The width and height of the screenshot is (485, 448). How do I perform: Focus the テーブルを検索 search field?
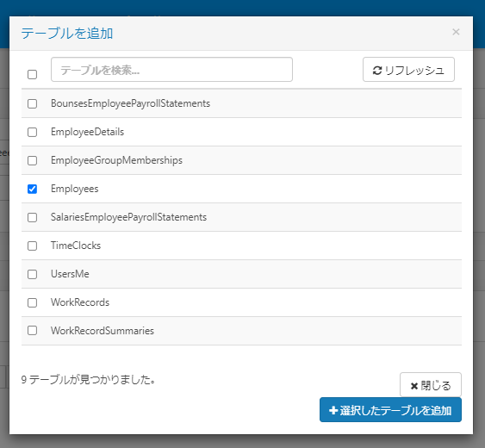coord(171,69)
